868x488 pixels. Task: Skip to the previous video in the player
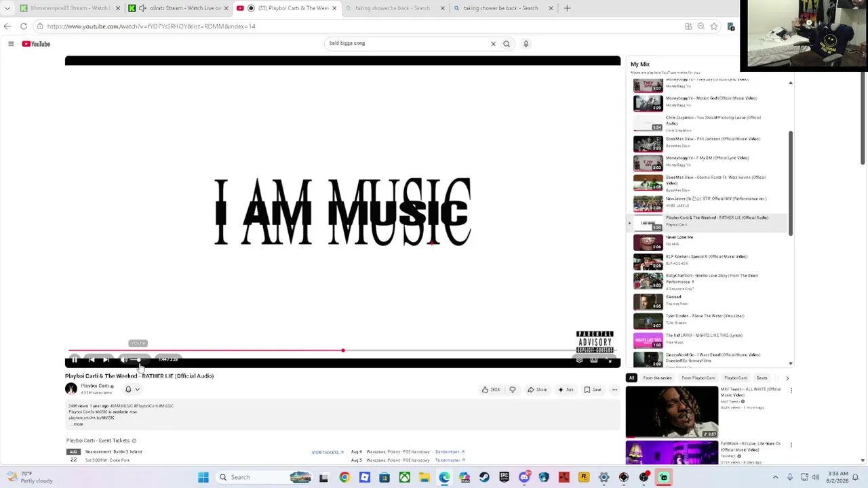tap(92, 360)
